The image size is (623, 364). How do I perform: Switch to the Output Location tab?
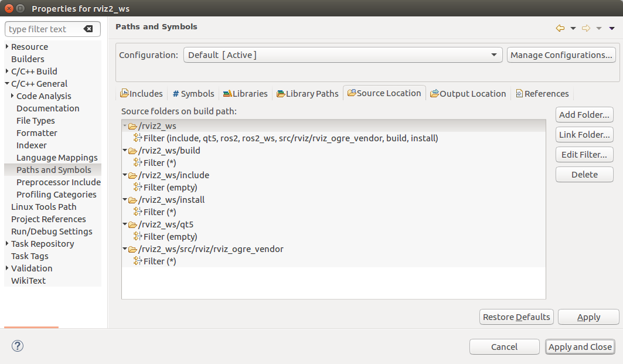coord(468,94)
